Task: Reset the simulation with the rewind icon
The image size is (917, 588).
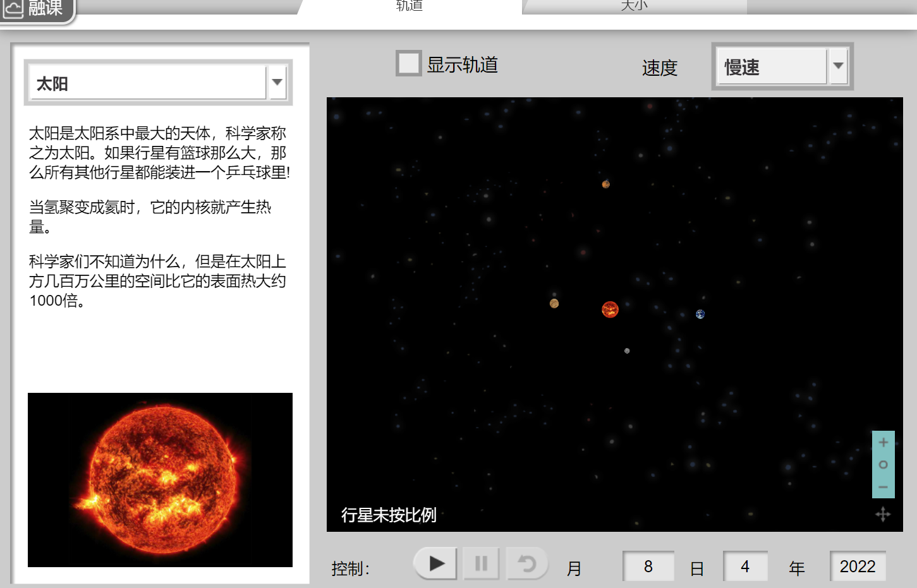Action: coord(528,563)
